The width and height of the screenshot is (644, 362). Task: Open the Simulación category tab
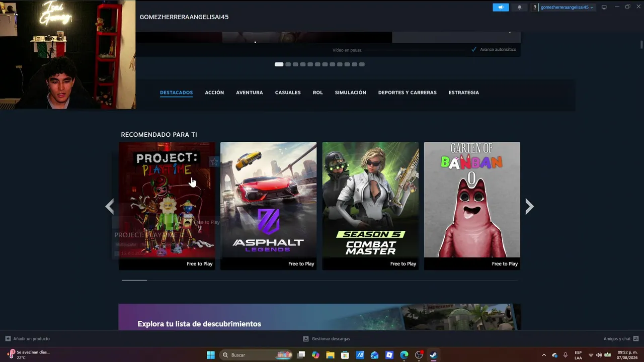pyautogui.click(x=351, y=93)
